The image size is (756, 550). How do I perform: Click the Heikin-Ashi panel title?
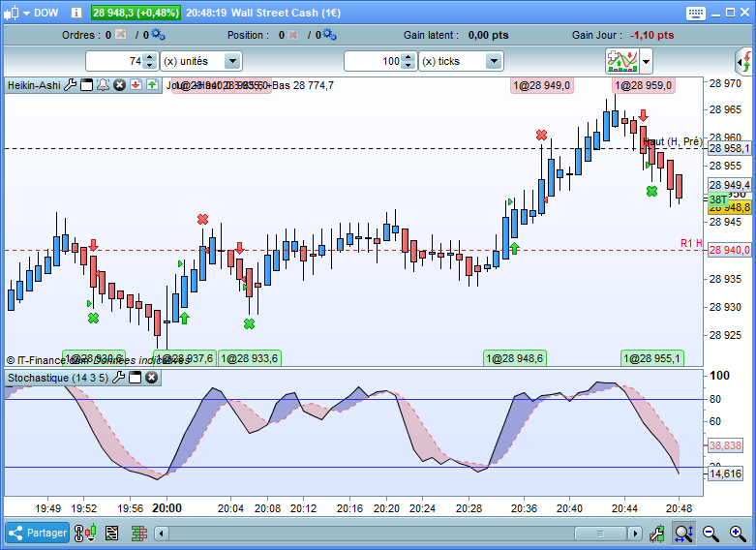34,85
